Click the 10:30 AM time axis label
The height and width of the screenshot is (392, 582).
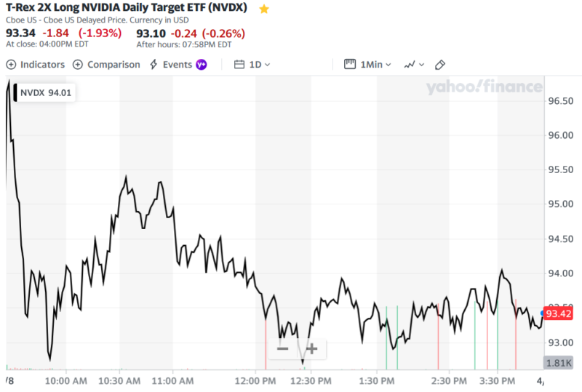pyautogui.click(x=119, y=380)
